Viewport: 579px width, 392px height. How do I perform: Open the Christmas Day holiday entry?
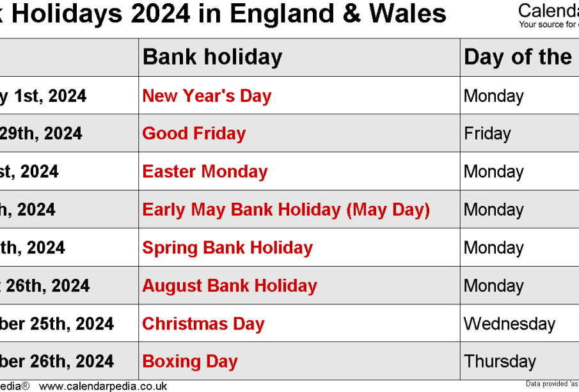pyautogui.click(x=203, y=324)
